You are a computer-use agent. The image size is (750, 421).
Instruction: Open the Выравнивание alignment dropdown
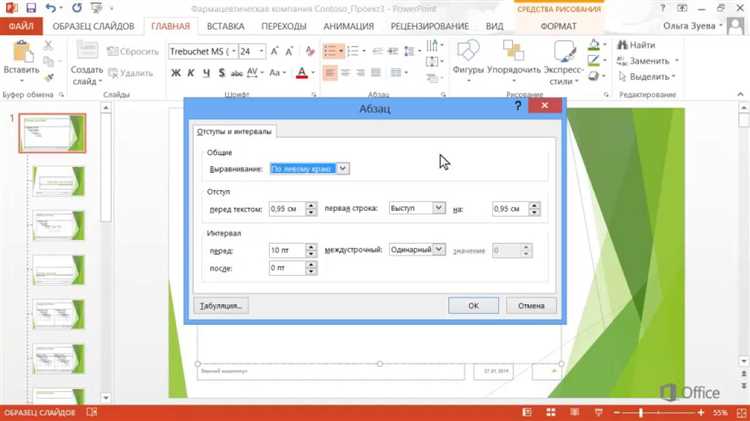[343, 168]
